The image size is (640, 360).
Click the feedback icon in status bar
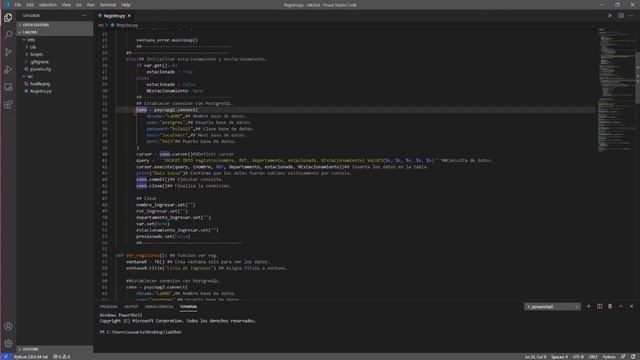point(623,357)
